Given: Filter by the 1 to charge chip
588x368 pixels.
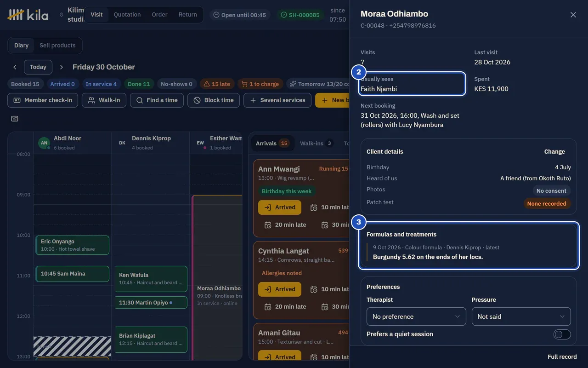Looking at the screenshot, I should click(x=260, y=84).
